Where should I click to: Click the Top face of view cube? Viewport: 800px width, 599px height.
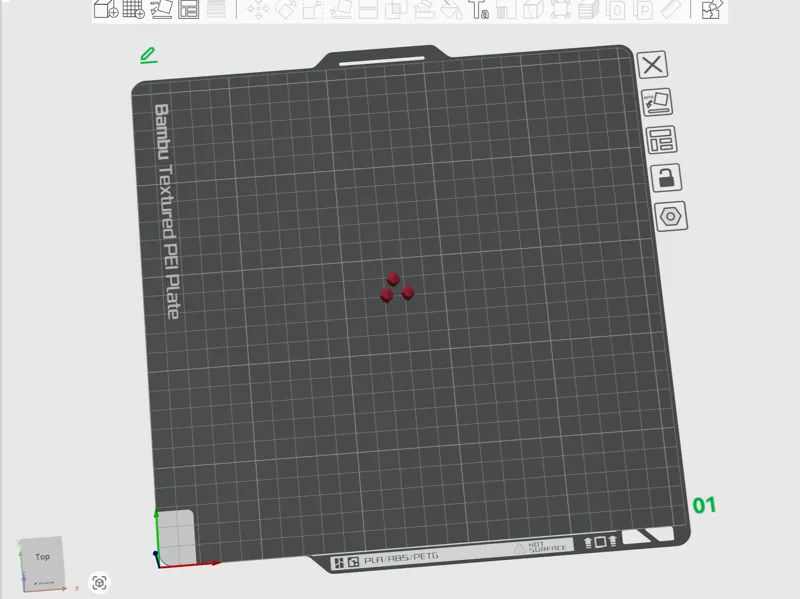(x=42, y=557)
